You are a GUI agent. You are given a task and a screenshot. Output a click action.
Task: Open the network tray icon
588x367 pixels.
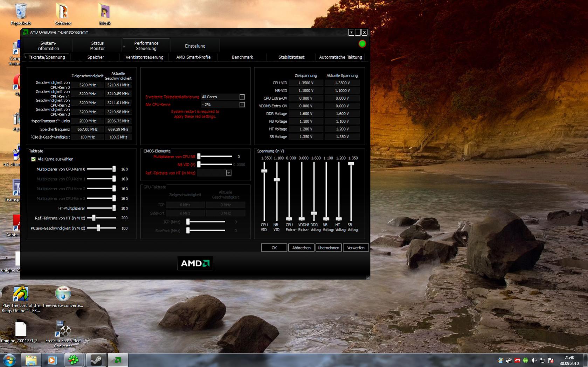tap(542, 360)
